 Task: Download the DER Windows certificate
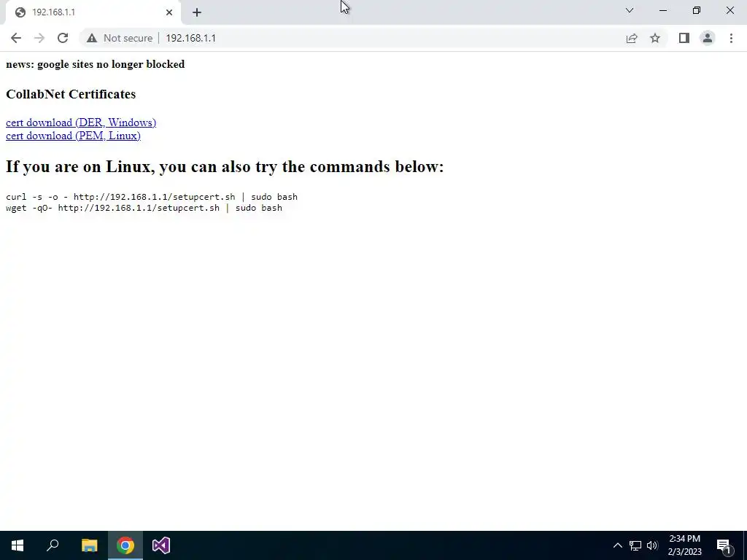tap(81, 122)
